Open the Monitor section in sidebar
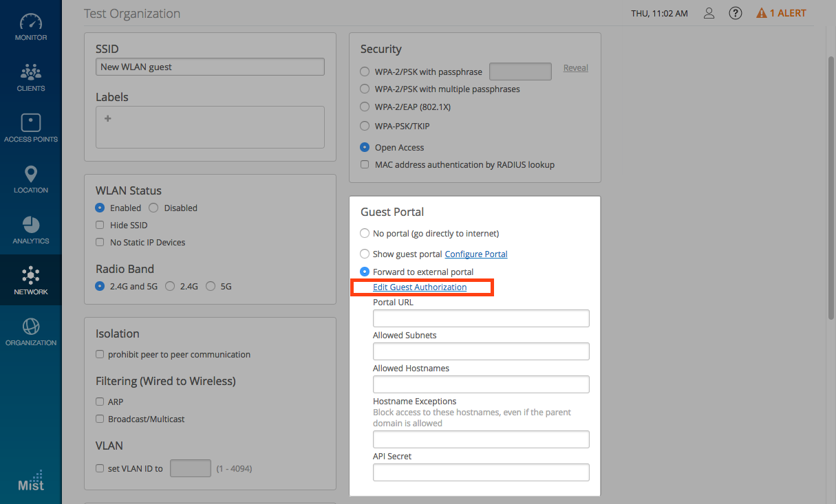 (x=31, y=25)
